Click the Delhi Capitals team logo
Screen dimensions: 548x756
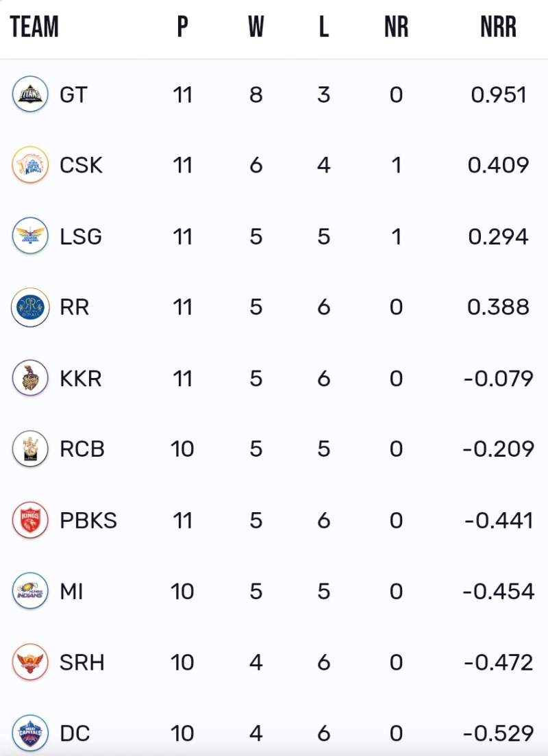pyautogui.click(x=30, y=733)
